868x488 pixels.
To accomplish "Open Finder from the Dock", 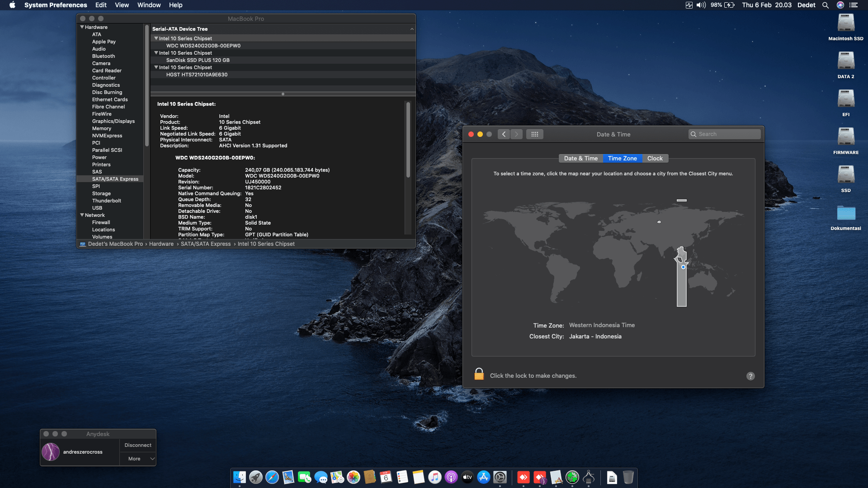I will (240, 477).
